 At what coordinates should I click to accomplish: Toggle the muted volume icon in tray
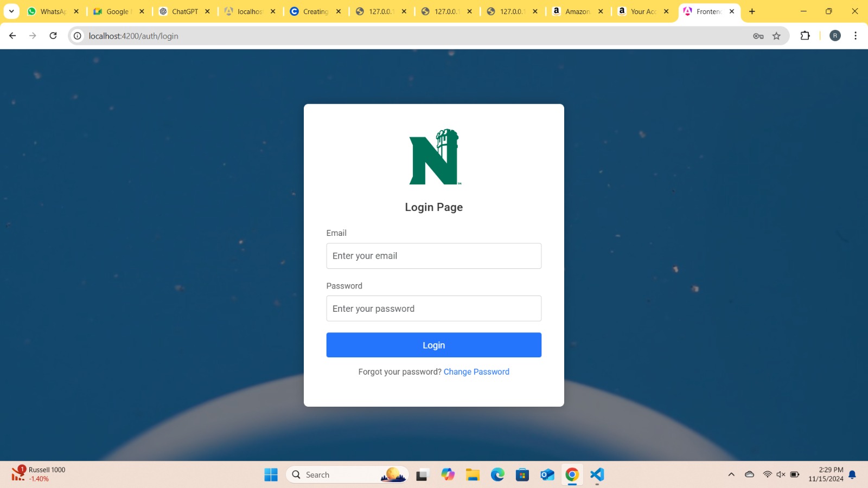click(781, 474)
